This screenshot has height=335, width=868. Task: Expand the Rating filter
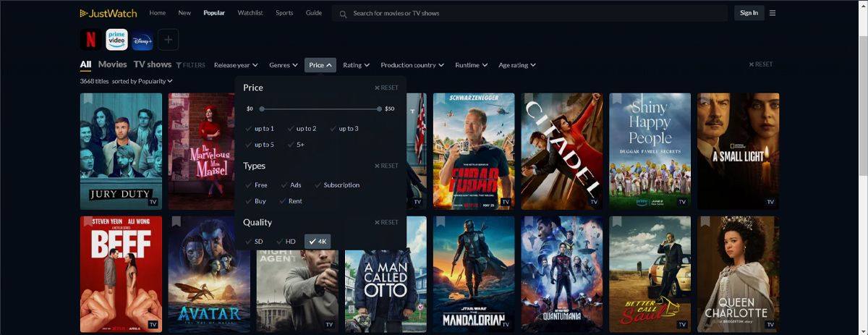click(x=357, y=65)
